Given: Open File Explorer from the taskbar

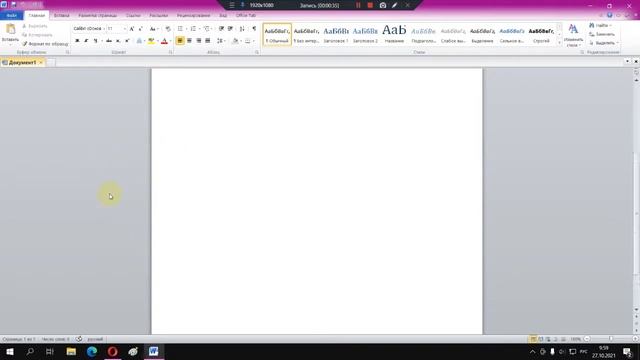Looking at the screenshot, I should [x=71, y=351].
